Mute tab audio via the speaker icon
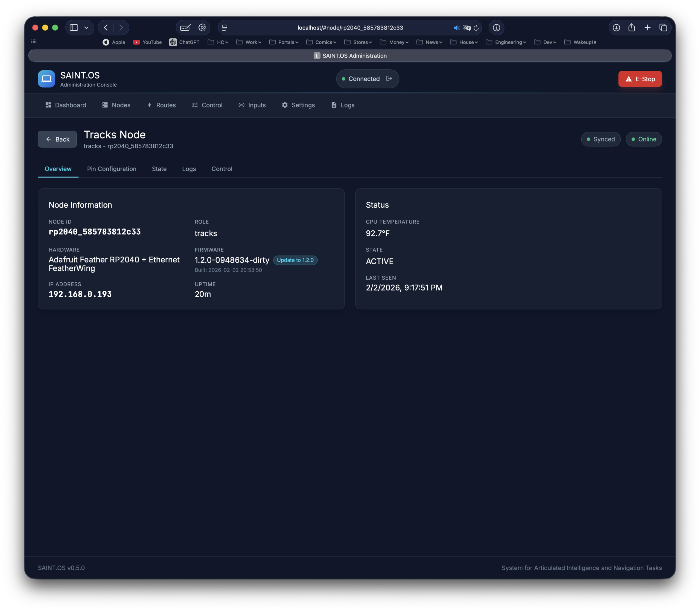 click(x=457, y=28)
